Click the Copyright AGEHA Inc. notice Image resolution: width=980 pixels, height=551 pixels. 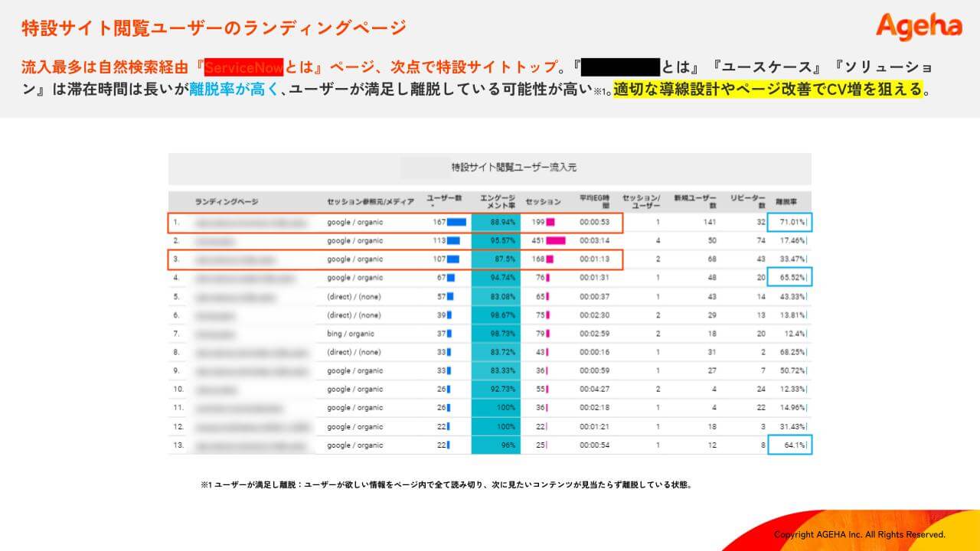click(860, 534)
